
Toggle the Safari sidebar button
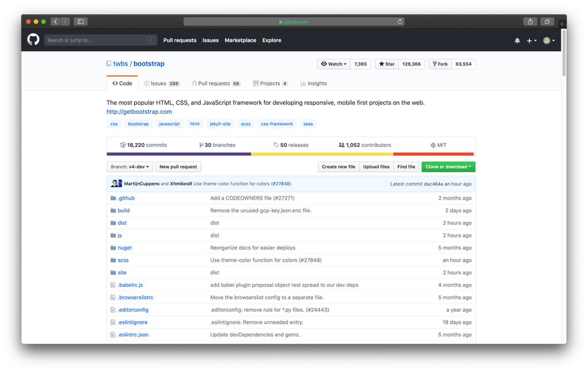point(80,22)
